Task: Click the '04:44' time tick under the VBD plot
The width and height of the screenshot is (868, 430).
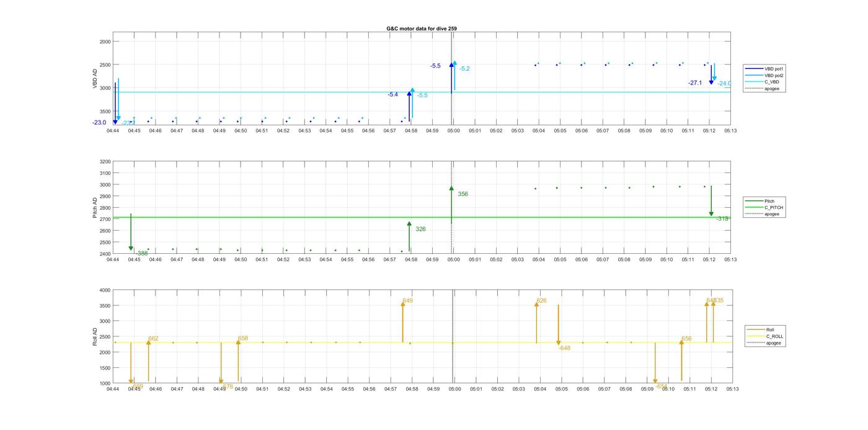Action: pos(113,130)
